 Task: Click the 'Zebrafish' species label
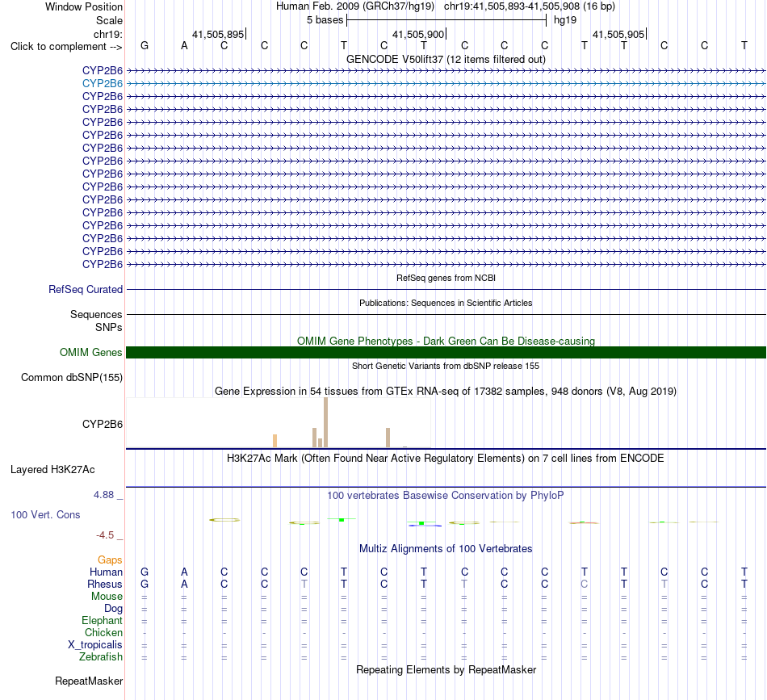pos(101,657)
